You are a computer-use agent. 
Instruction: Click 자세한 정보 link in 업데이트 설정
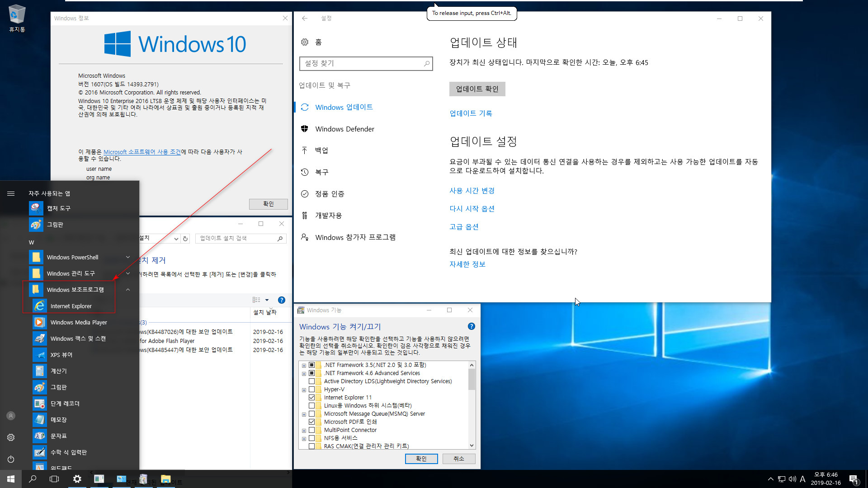pos(466,264)
